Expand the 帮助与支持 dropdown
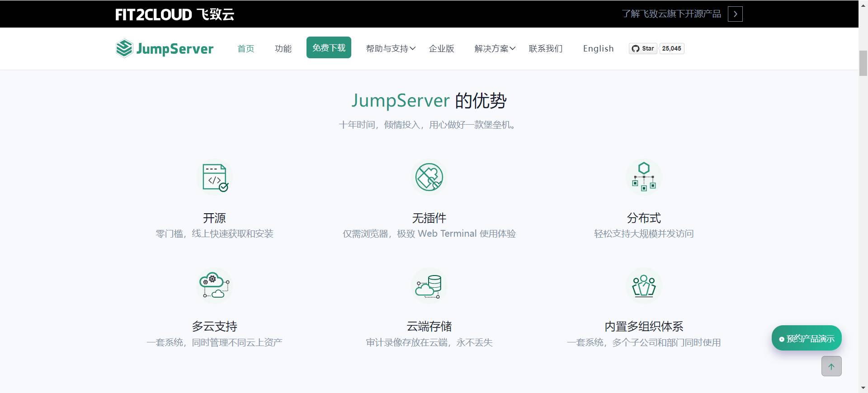The image size is (868, 393). [391, 48]
